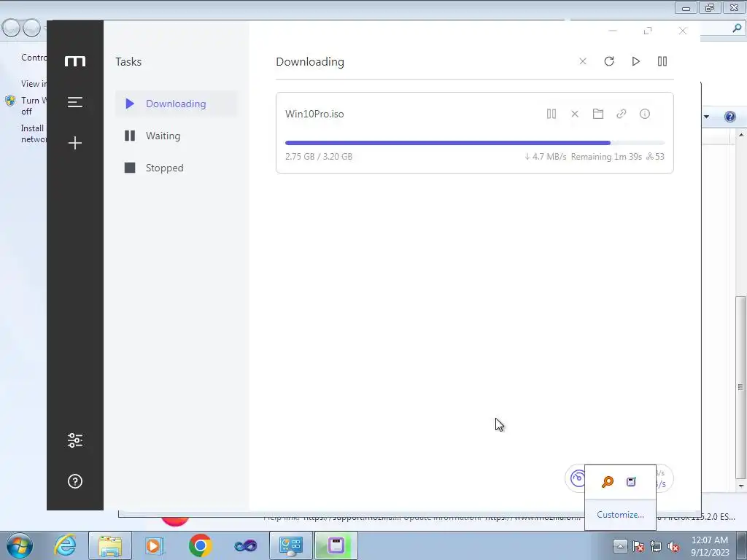Image resolution: width=747 pixels, height=560 pixels.
Task: Click the Motrix logo icon
Action: (75, 61)
